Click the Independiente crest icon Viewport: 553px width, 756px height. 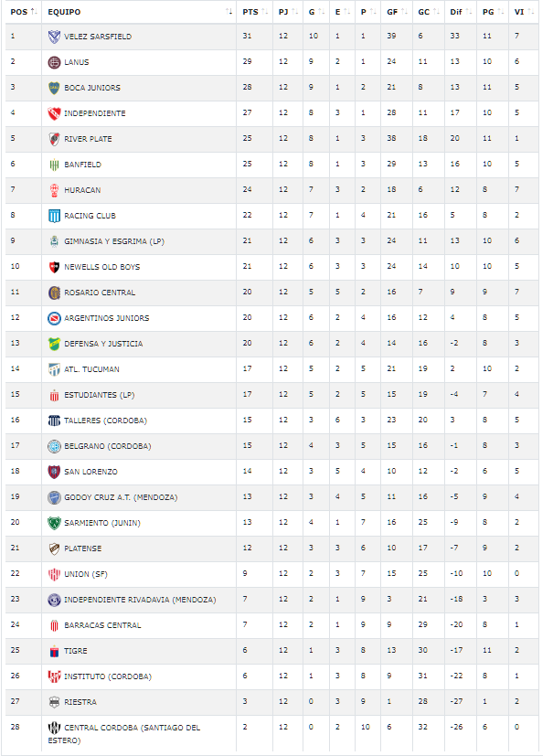click(54, 113)
